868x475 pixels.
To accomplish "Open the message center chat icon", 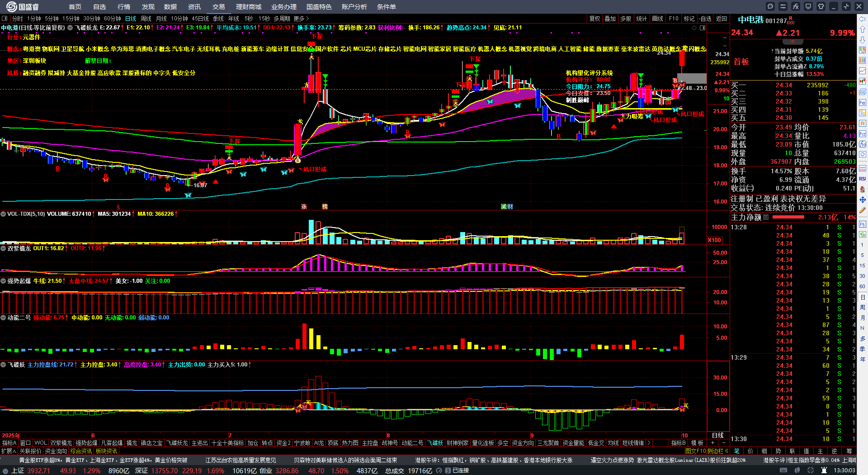I will pyautogui.click(x=770, y=6).
